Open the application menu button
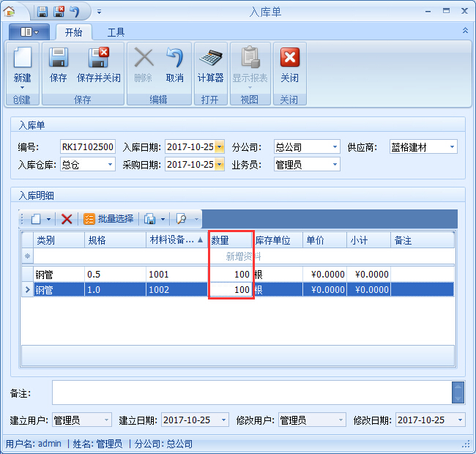 point(29,32)
